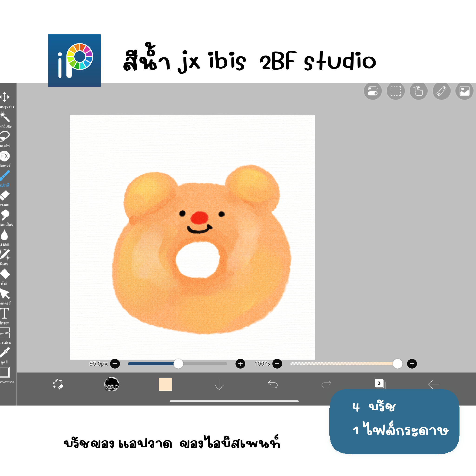The width and height of the screenshot is (476, 476).
Task: Increase brush size with plus button
Action: tap(240, 364)
